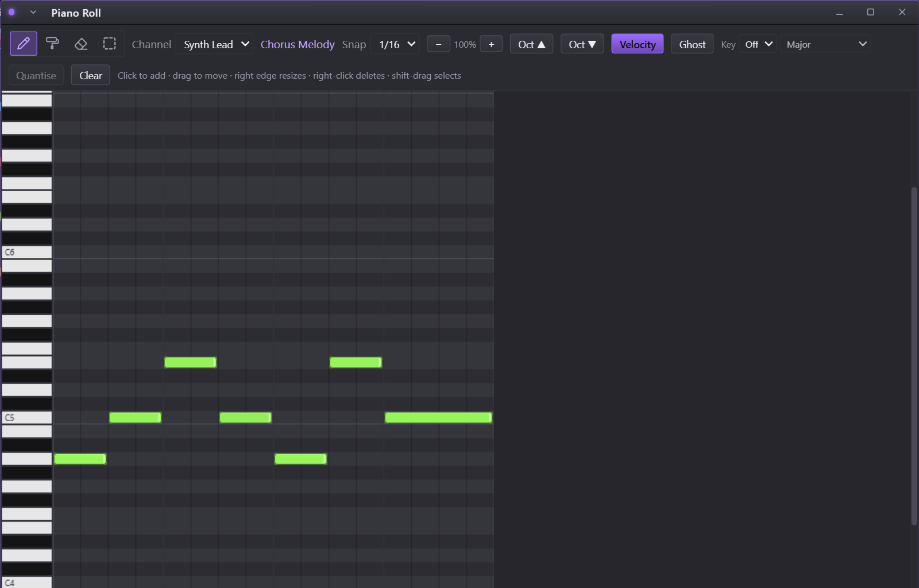The image size is (919, 588).
Task: Zoom in with the plus button
Action: tap(491, 44)
